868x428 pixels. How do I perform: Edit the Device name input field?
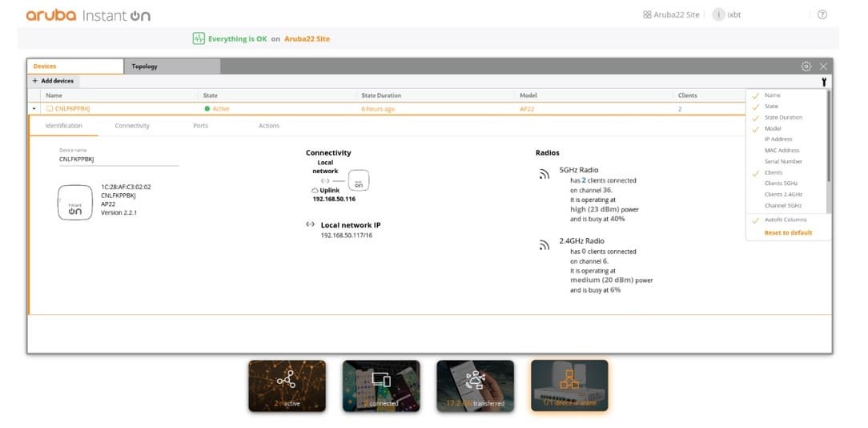point(119,159)
